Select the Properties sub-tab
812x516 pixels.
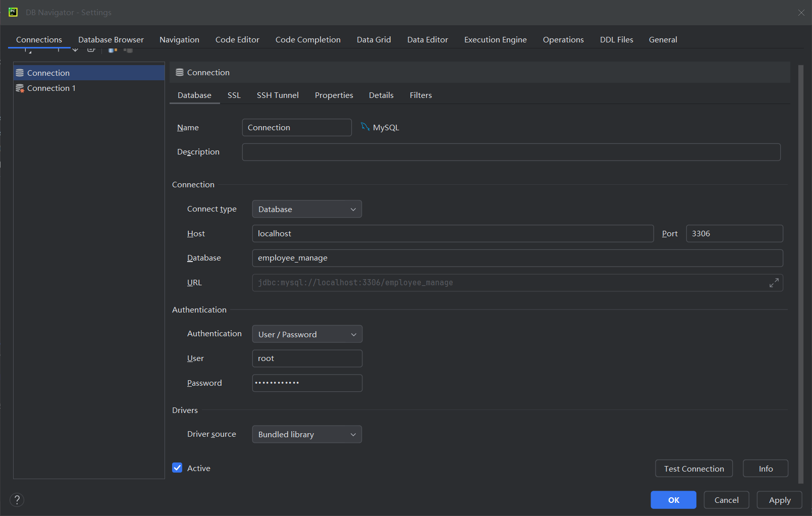tap(334, 95)
